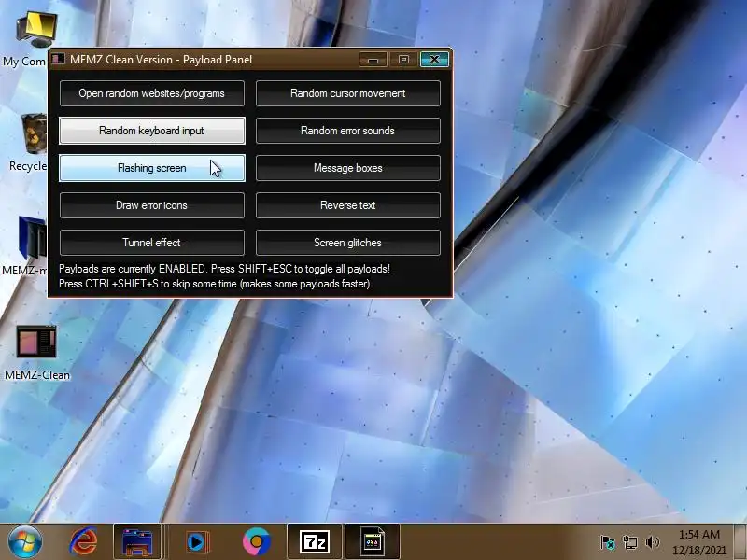Enable the Draw error icons payload

pos(152,205)
